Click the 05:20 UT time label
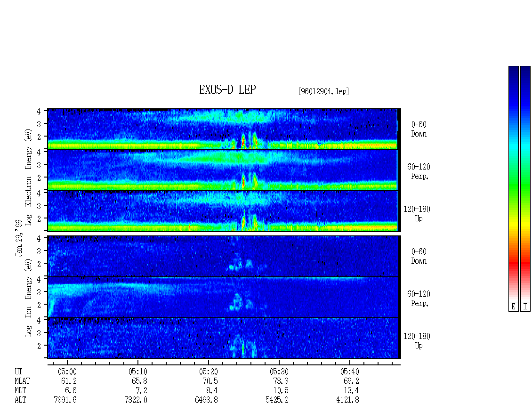532x412 pixels. [208, 372]
